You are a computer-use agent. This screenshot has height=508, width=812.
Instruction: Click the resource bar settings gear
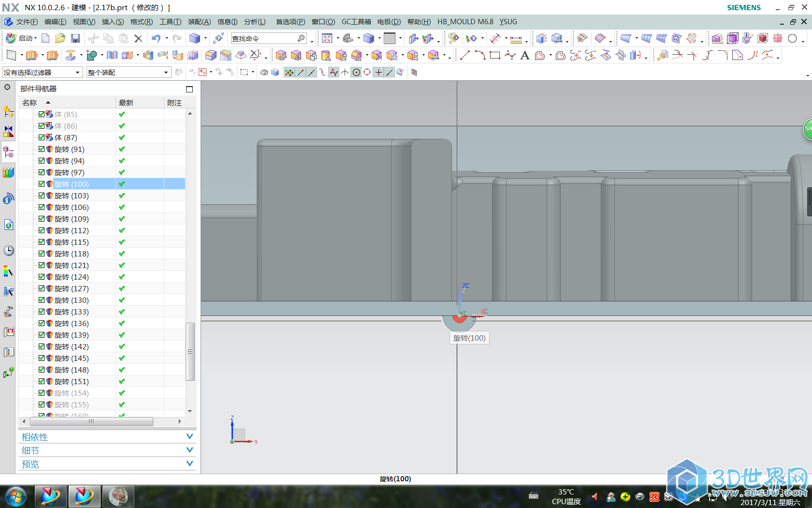(7, 88)
